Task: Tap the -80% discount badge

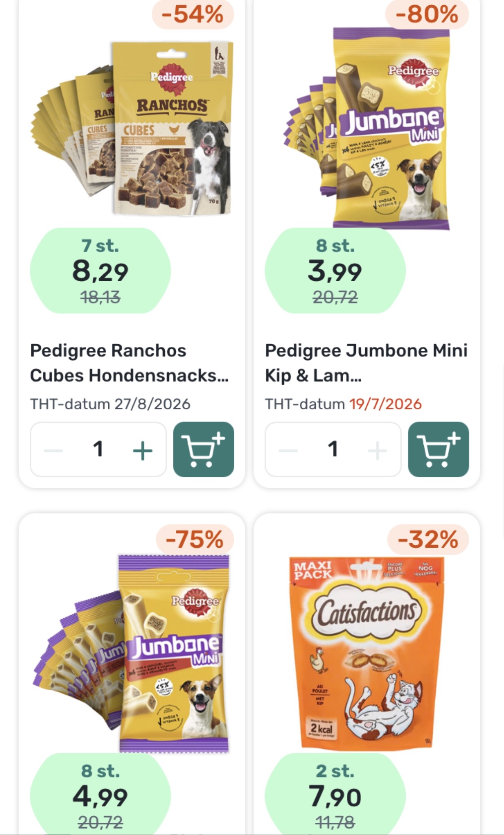Action: 427,15
